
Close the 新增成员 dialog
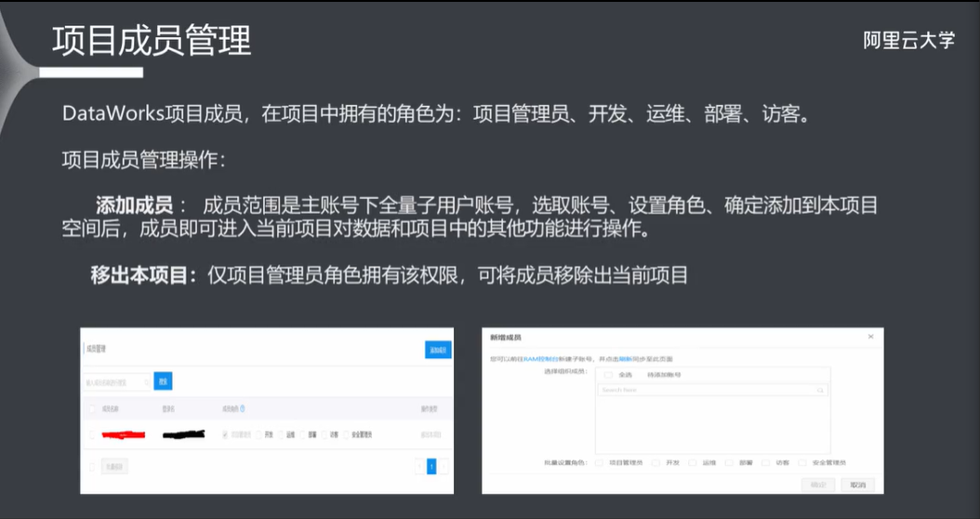coord(870,337)
